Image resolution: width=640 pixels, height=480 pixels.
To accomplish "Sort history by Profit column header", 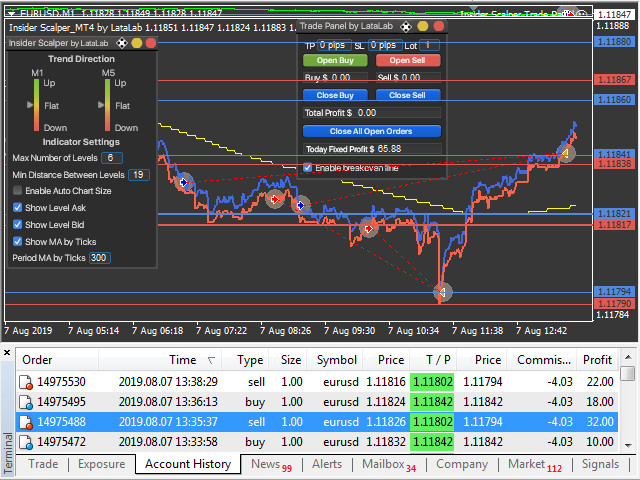I will 597,360.
